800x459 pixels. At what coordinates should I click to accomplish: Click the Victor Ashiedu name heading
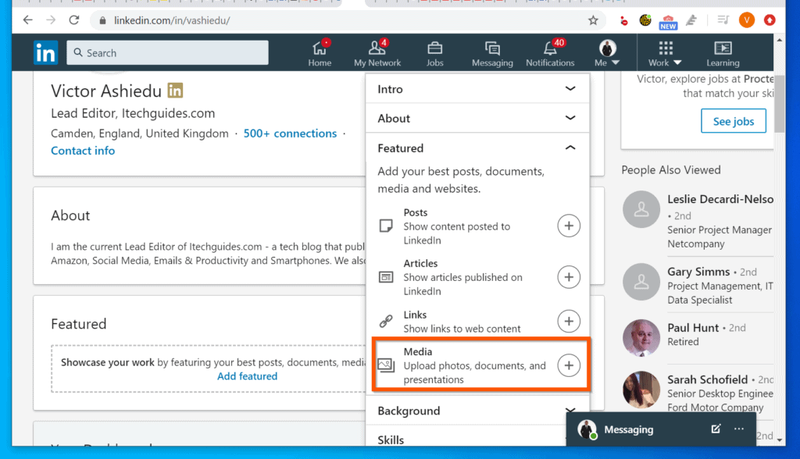click(x=106, y=91)
